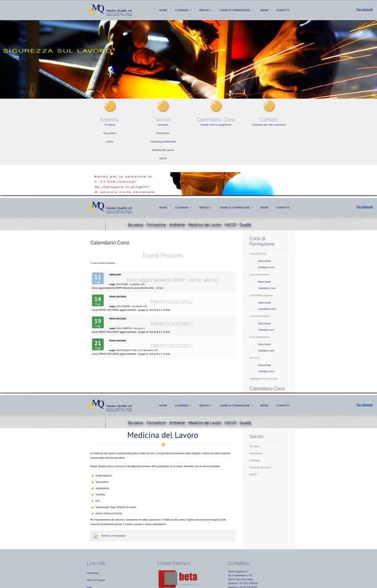Expand SERVIZI menu above the welding banner

206,10
